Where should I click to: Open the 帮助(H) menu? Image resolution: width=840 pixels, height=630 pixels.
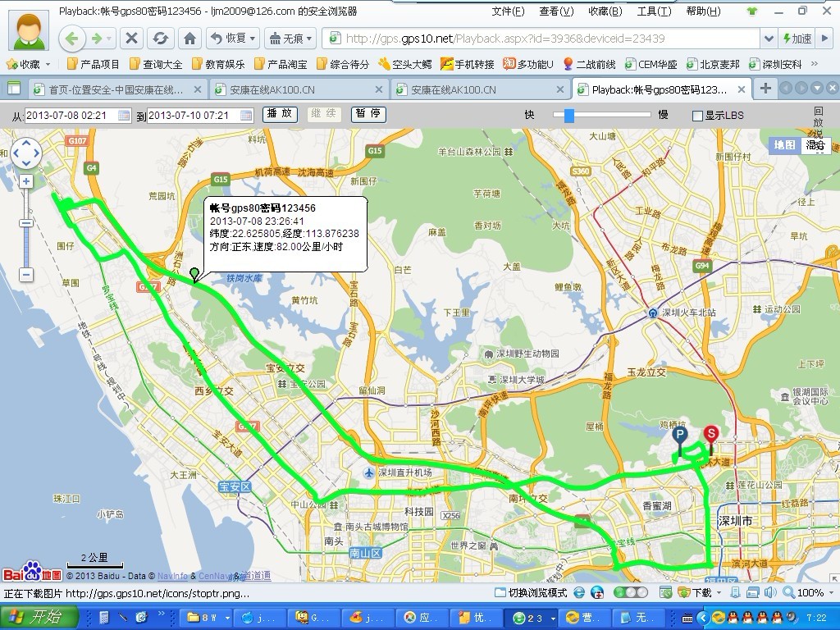pos(703,11)
